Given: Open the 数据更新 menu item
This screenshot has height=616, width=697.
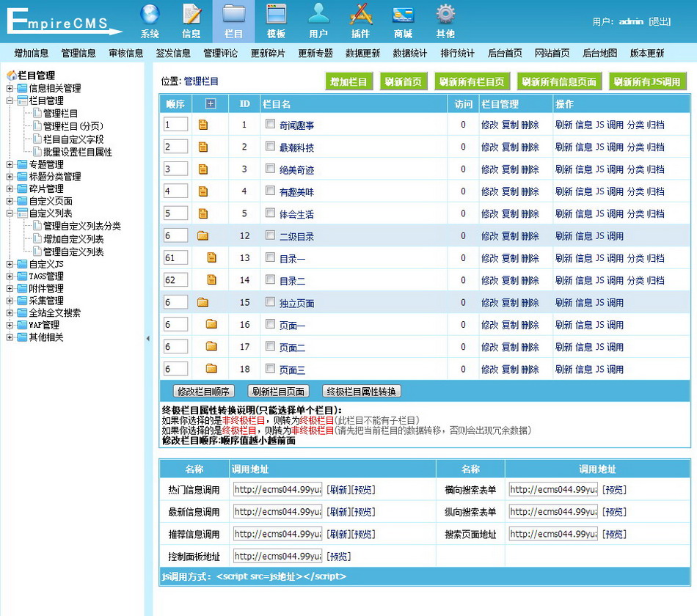Looking at the screenshot, I should (362, 54).
